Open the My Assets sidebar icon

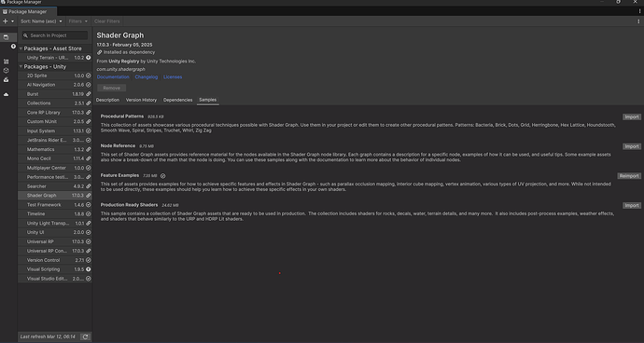pos(6,80)
